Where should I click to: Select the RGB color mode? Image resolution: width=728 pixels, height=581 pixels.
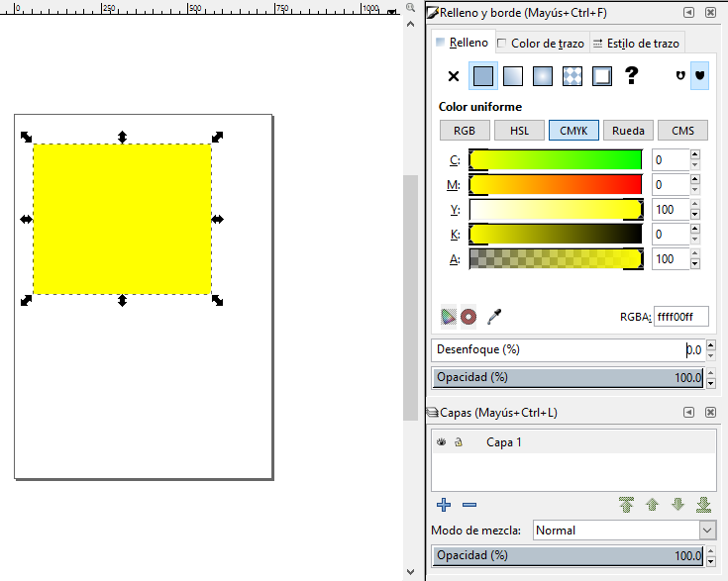coord(465,131)
